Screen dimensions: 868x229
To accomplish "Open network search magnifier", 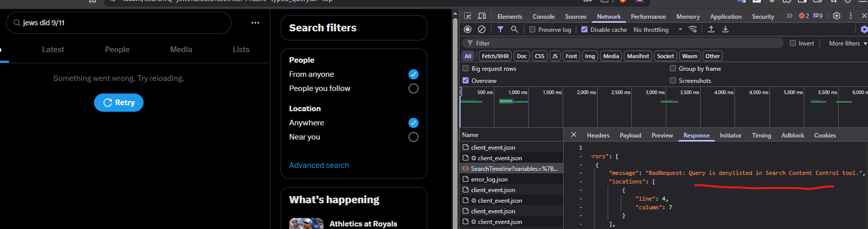I will click(515, 29).
